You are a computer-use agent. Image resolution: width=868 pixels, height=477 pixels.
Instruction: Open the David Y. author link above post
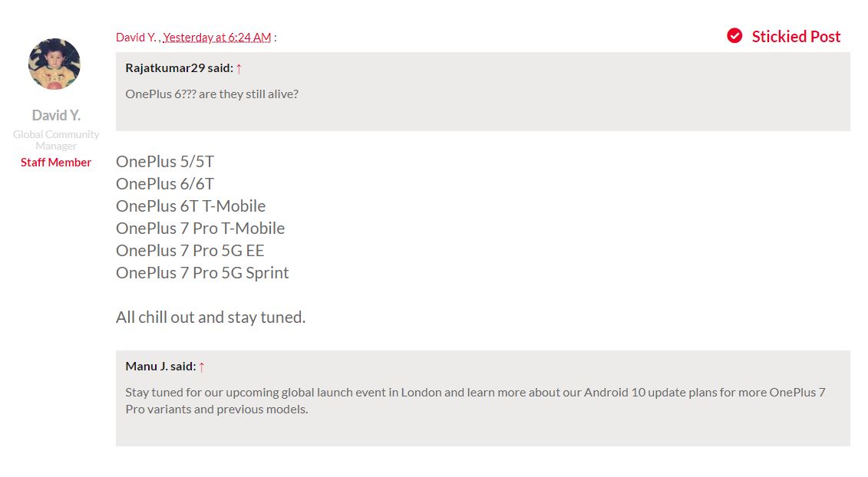click(x=136, y=37)
